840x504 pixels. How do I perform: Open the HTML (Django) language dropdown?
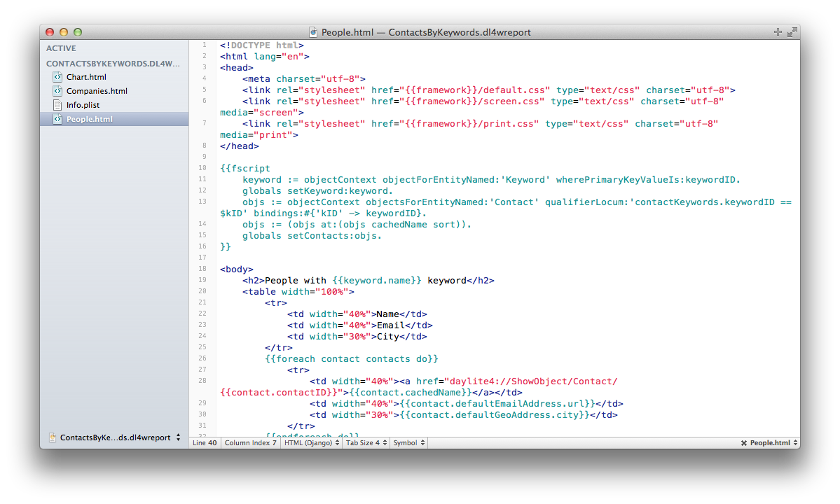(311, 443)
